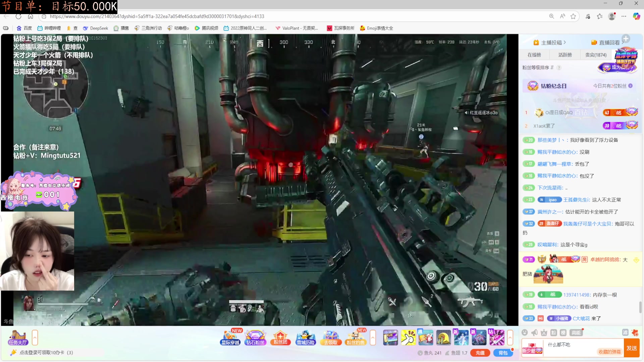644x362 pixels.
Task: Expand the arrow after 粉丝钓鱼 activities
Action: (373, 338)
